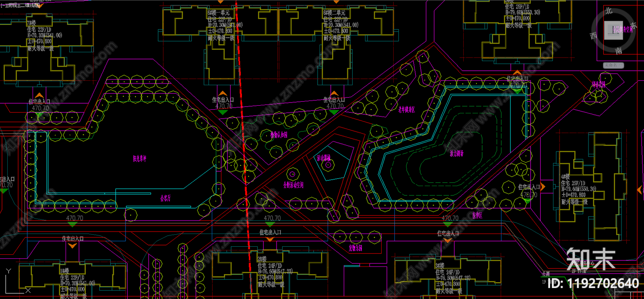Image resolution: width=644 pixels, height=299 pixels.
Task: Select the 老年健身区 text label
Action: 407,110
